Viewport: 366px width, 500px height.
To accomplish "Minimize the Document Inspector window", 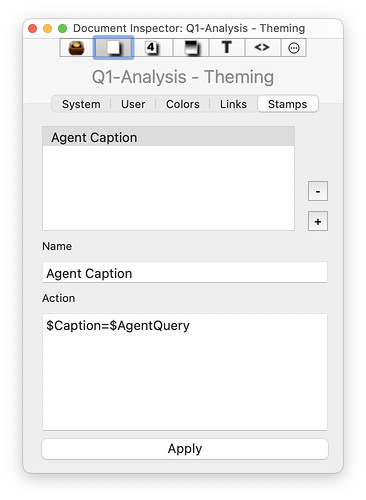I will click(48, 29).
